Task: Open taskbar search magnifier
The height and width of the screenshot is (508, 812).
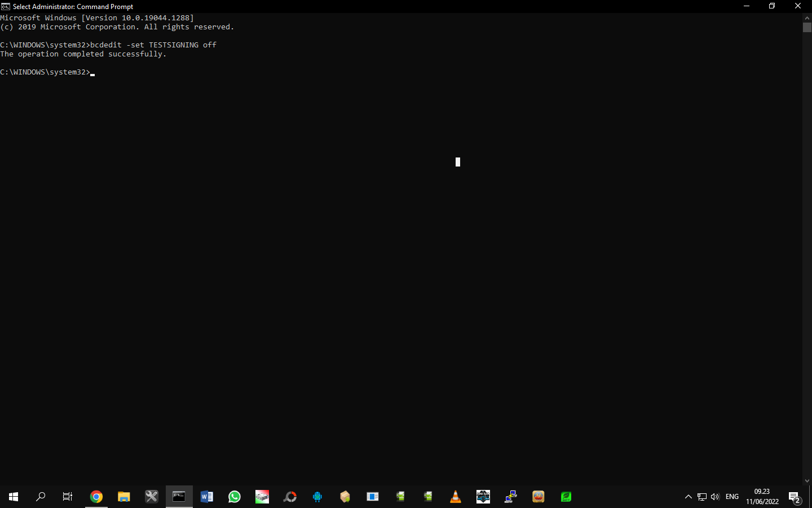Action: [41, 497]
